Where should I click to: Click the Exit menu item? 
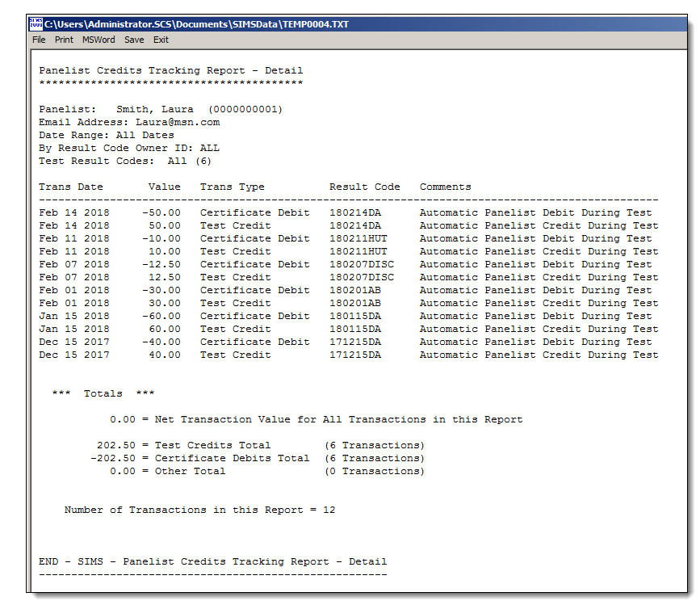tap(161, 40)
